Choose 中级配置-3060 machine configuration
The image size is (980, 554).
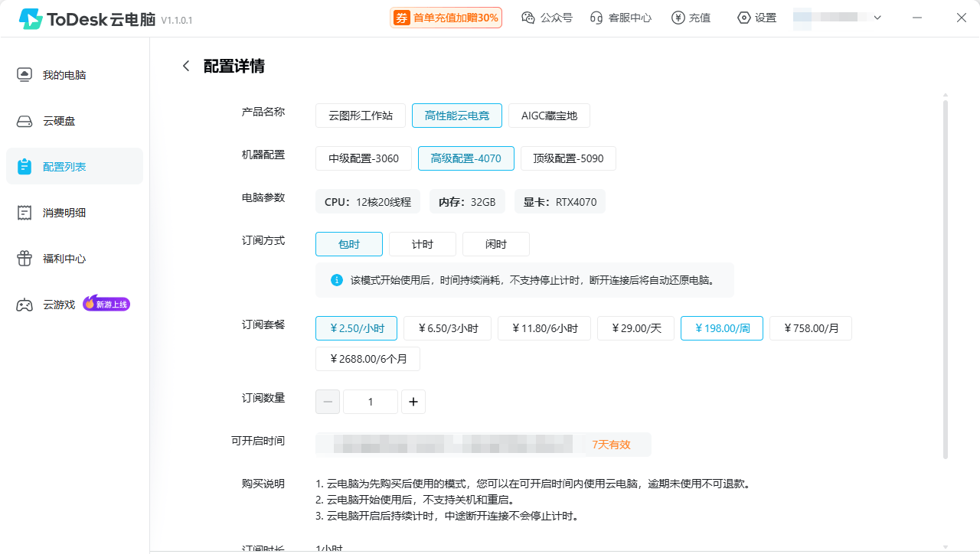point(364,158)
